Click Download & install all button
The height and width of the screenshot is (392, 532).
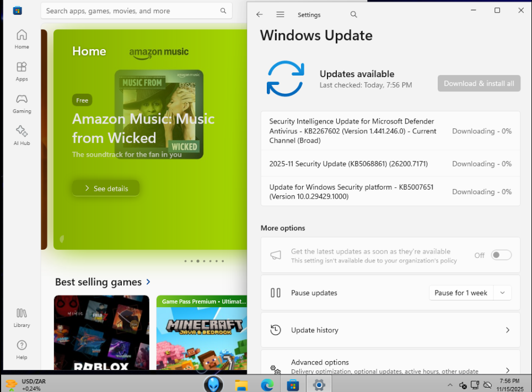pyautogui.click(x=479, y=83)
